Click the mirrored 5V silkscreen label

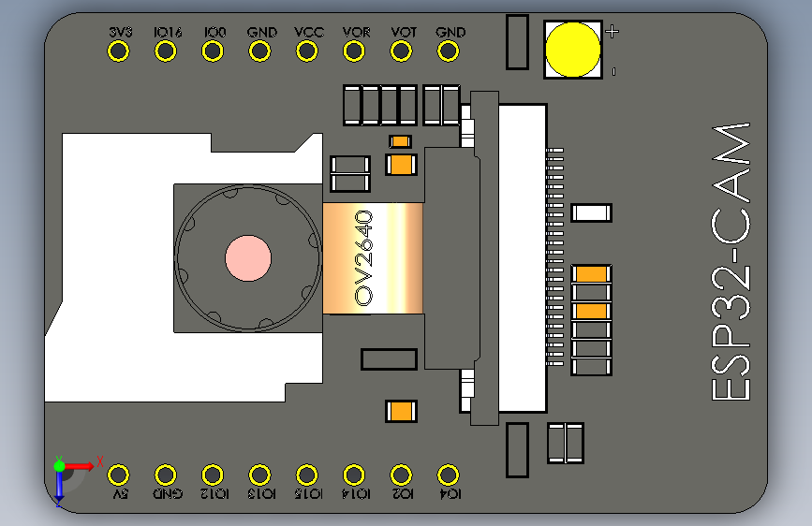[120, 494]
